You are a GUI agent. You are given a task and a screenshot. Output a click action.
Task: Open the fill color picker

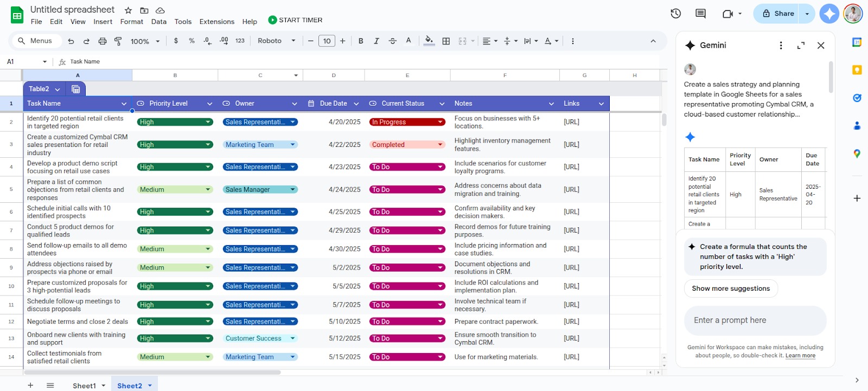tap(429, 41)
